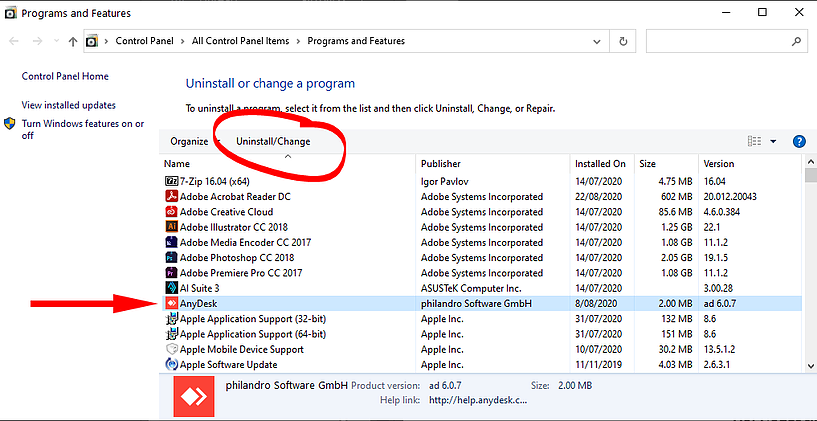Click philandro Software GmbH in AnyDesk row
This screenshot has width=817, height=421.
tap(476, 303)
